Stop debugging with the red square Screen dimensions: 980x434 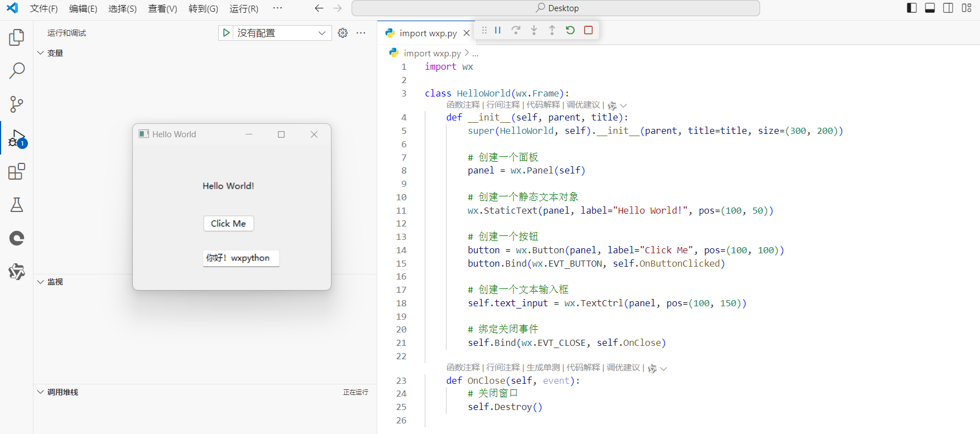pos(588,30)
